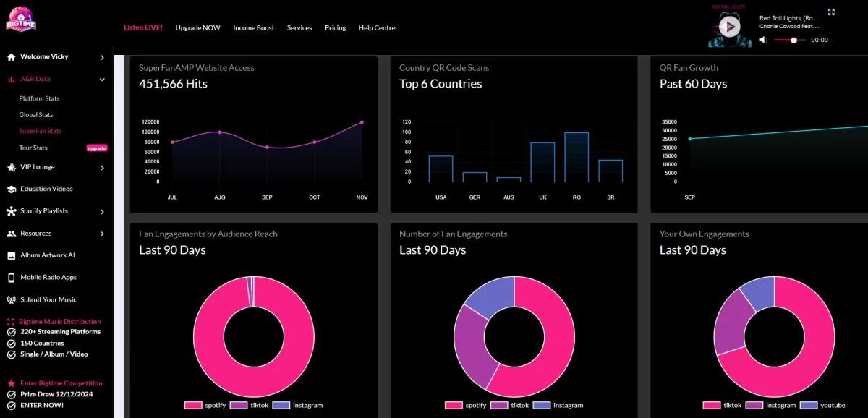Open the Mobile Radio Apps link
The image size is (868, 418).
click(48, 278)
